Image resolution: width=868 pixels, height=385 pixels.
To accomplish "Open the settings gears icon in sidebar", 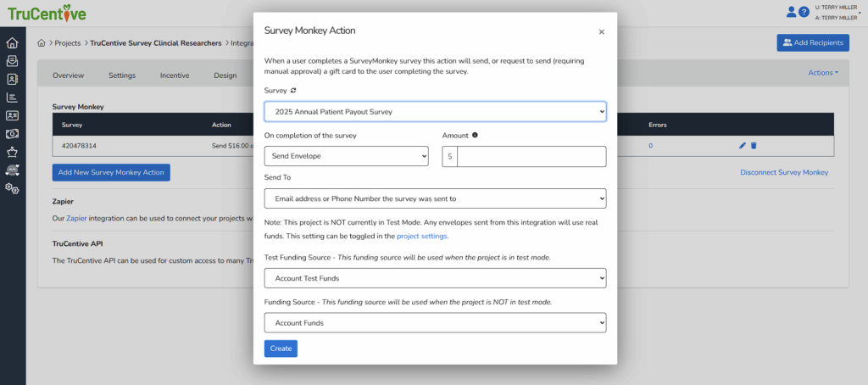I will click(12, 188).
